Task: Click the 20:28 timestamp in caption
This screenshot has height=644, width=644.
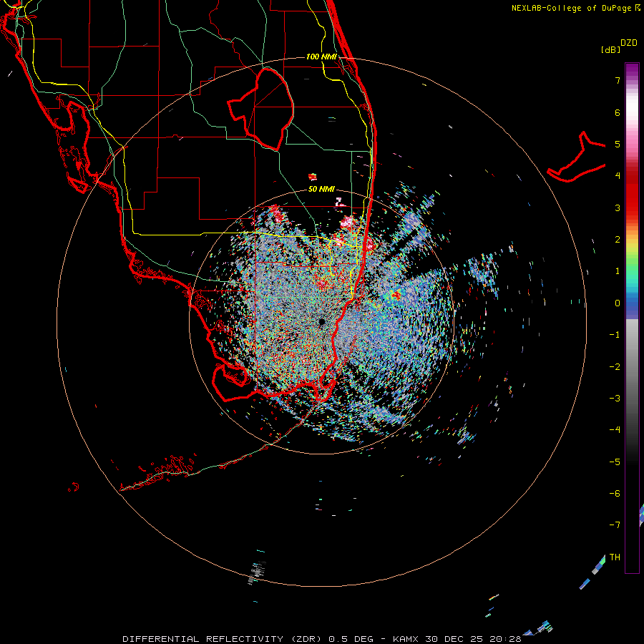Action: (x=506, y=639)
